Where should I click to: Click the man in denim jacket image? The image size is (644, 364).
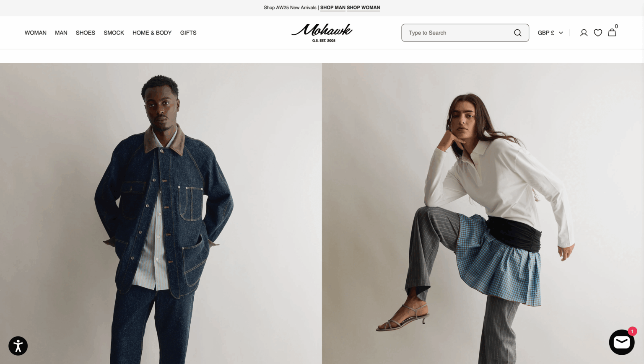click(x=161, y=214)
